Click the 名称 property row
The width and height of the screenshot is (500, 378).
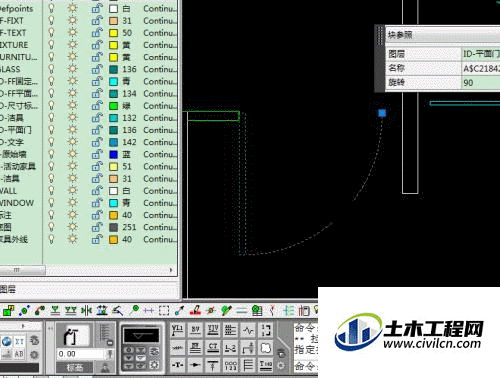click(x=443, y=68)
